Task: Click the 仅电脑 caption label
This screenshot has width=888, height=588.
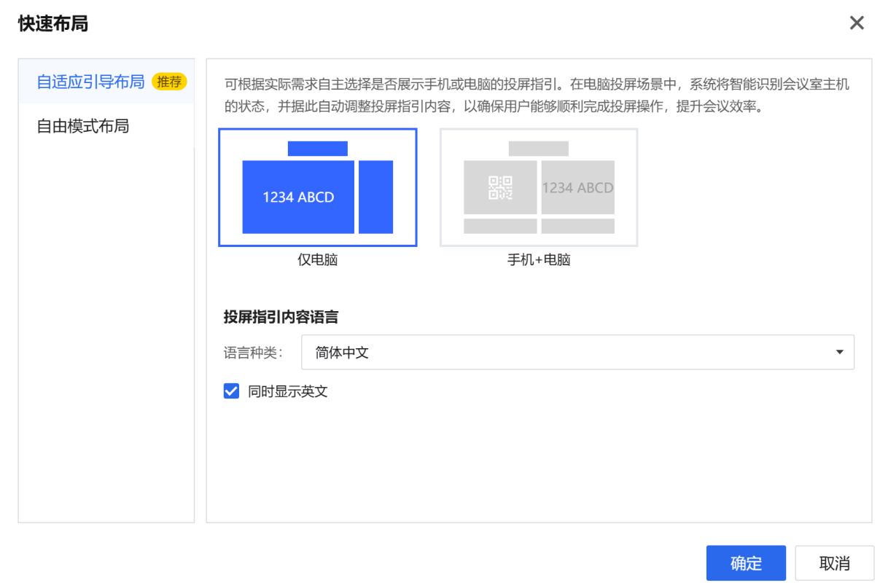Action: click(x=317, y=260)
